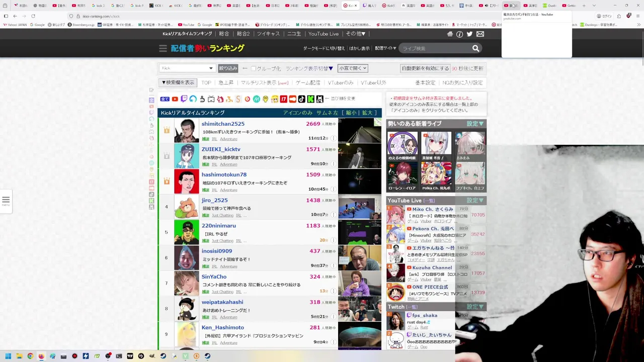Open TradingView TV icon in taskbar
The width and height of the screenshot is (644, 362).
pyautogui.click(x=130, y=356)
